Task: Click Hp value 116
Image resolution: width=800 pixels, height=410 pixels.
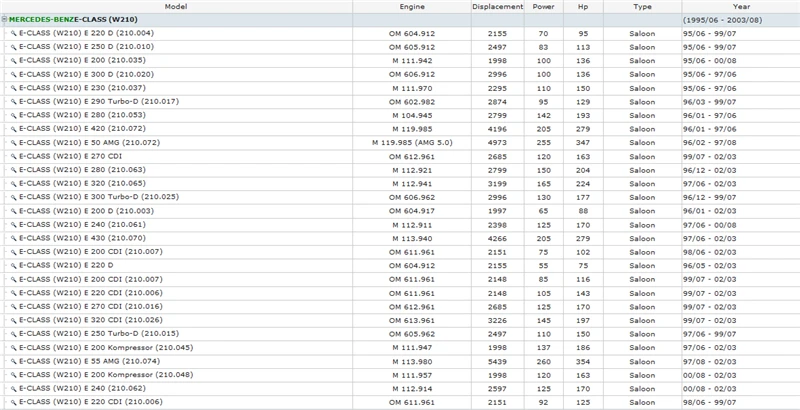Action: 583,279
